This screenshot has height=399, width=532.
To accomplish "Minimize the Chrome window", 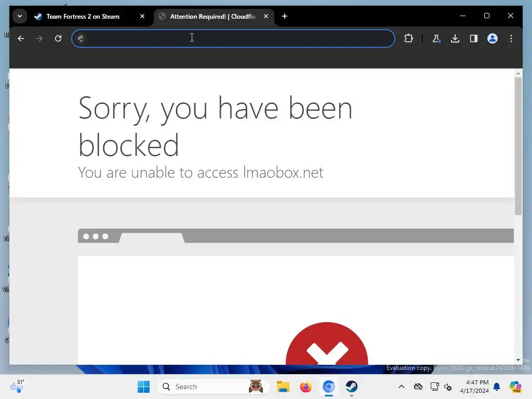I will coord(463,16).
